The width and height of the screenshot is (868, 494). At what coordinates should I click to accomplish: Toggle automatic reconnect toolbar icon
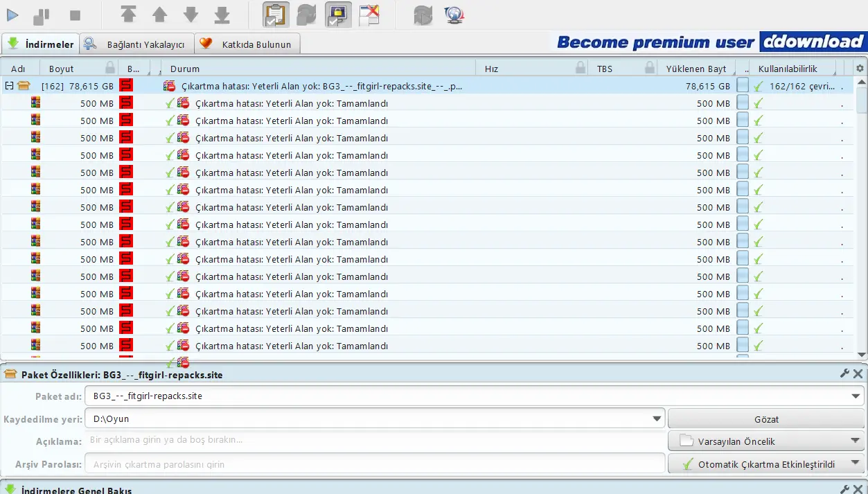[x=307, y=15]
